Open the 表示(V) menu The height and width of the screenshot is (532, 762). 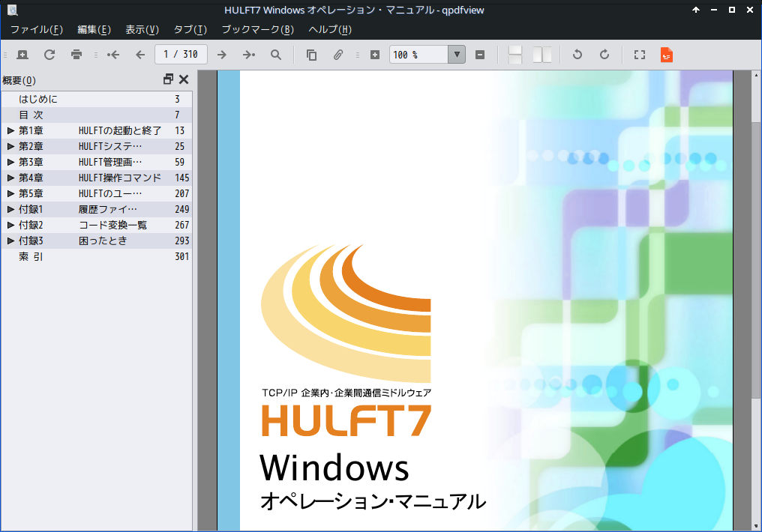click(142, 30)
